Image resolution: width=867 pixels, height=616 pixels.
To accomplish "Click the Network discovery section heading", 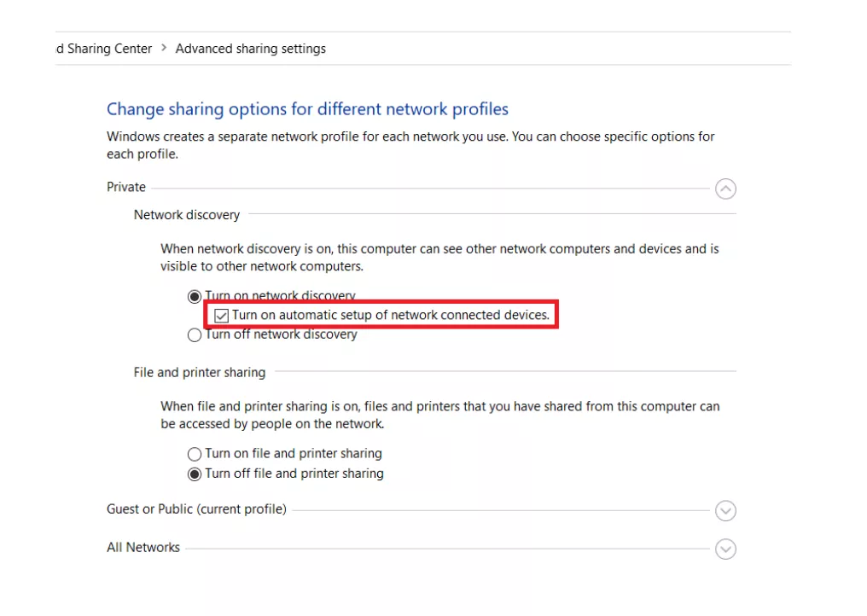I will tap(187, 214).
